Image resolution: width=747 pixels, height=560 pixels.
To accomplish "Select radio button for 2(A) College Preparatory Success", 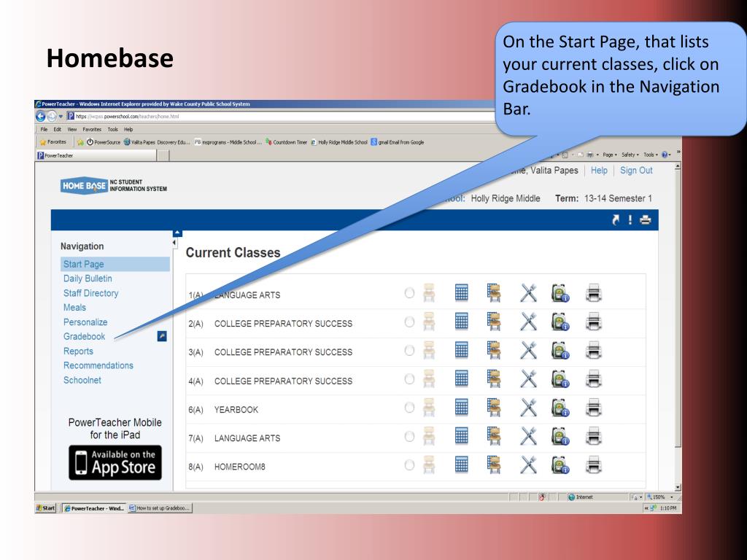I will 409,322.
